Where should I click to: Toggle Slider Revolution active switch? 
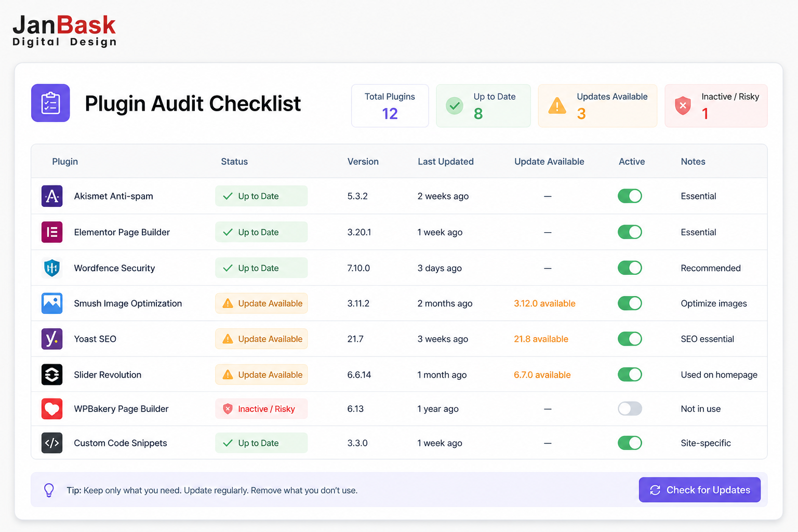click(630, 375)
